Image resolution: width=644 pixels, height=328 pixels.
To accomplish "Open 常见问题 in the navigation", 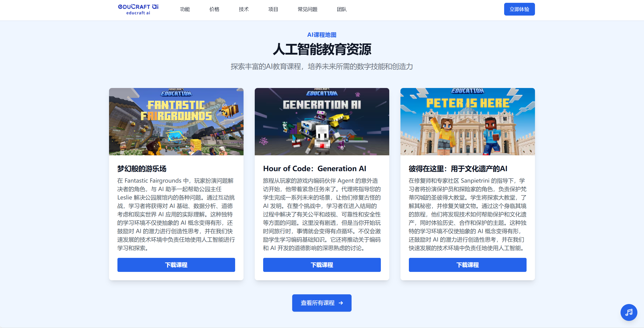I will [307, 9].
